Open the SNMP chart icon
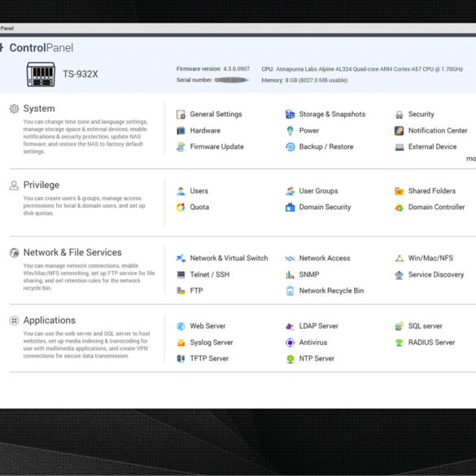Image resolution: width=476 pixels, height=476 pixels. (290, 275)
